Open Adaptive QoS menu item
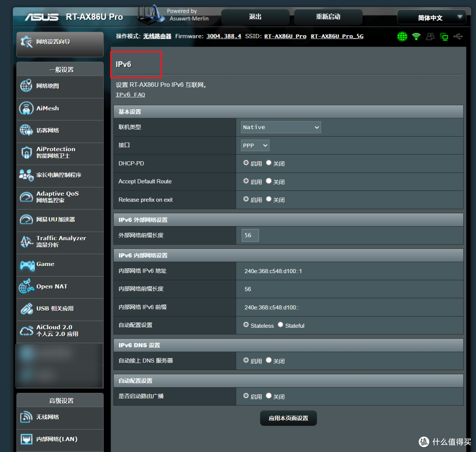476x452 pixels. [60, 197]
